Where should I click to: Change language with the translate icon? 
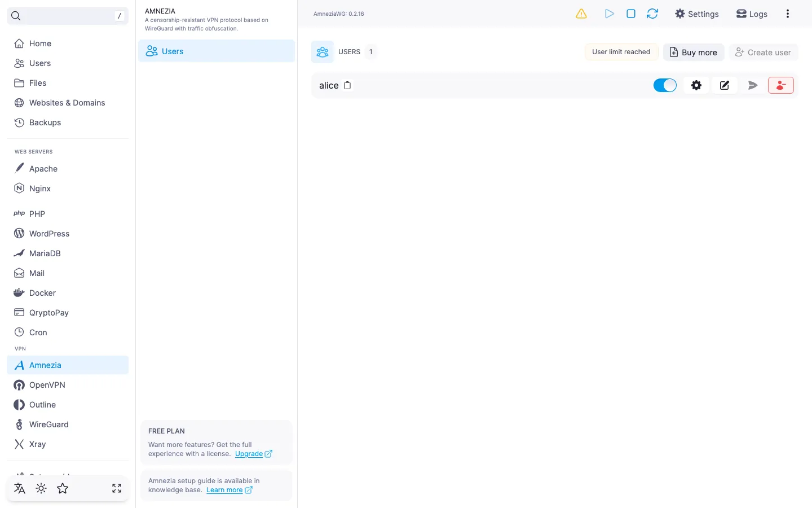20,488
